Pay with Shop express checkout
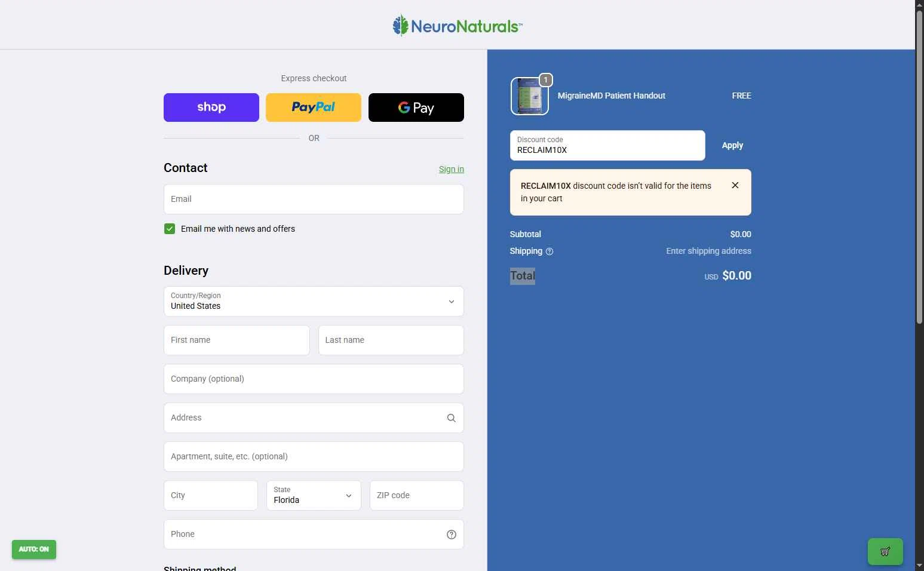 (x=211, y=108)
